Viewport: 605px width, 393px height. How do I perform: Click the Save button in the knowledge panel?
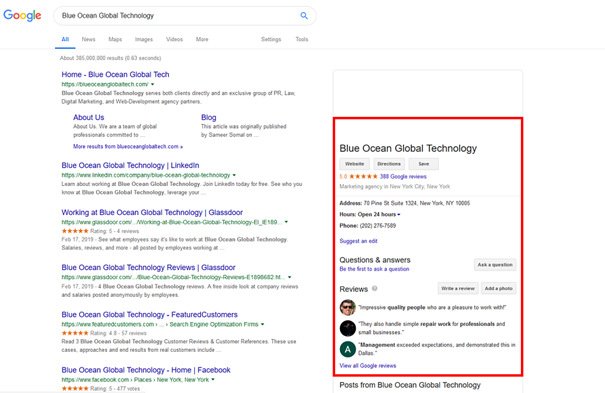point(424,164)
